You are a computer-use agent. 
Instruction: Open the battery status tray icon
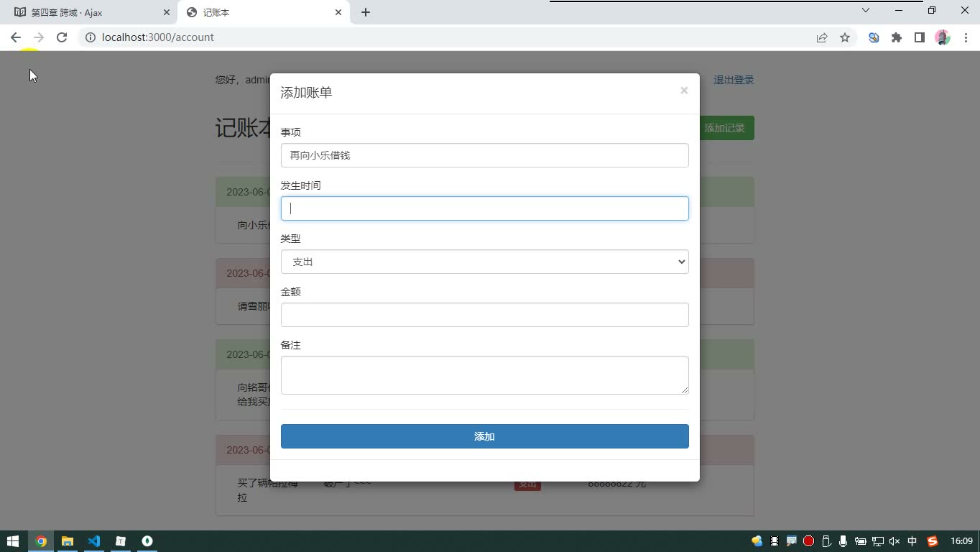point(860,541)
